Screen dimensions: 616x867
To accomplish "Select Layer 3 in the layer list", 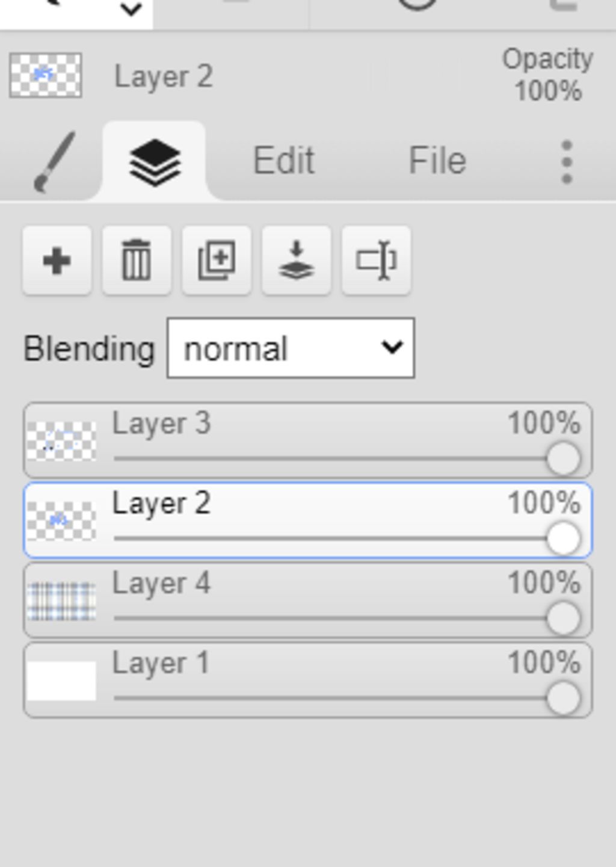I will pyautogui.click(x=308, y=440).
